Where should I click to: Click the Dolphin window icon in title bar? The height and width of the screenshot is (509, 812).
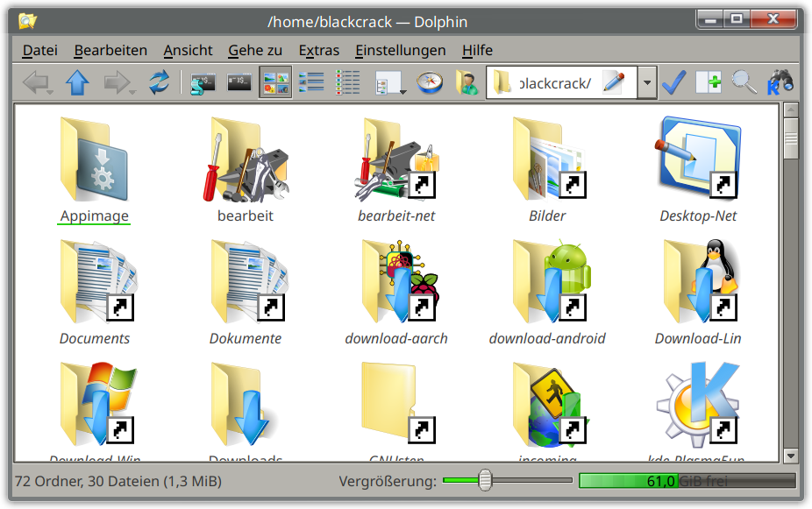(x=27, y=21)
